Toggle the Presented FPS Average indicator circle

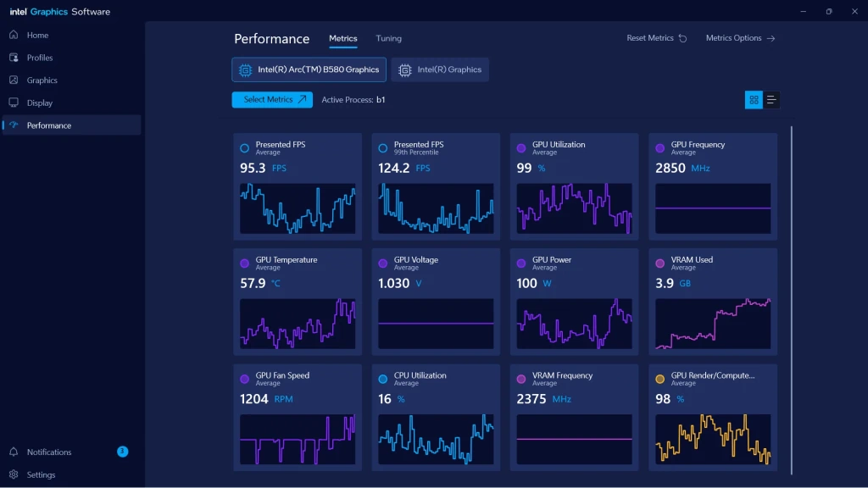pyautogui.click(x=245, y=148)
